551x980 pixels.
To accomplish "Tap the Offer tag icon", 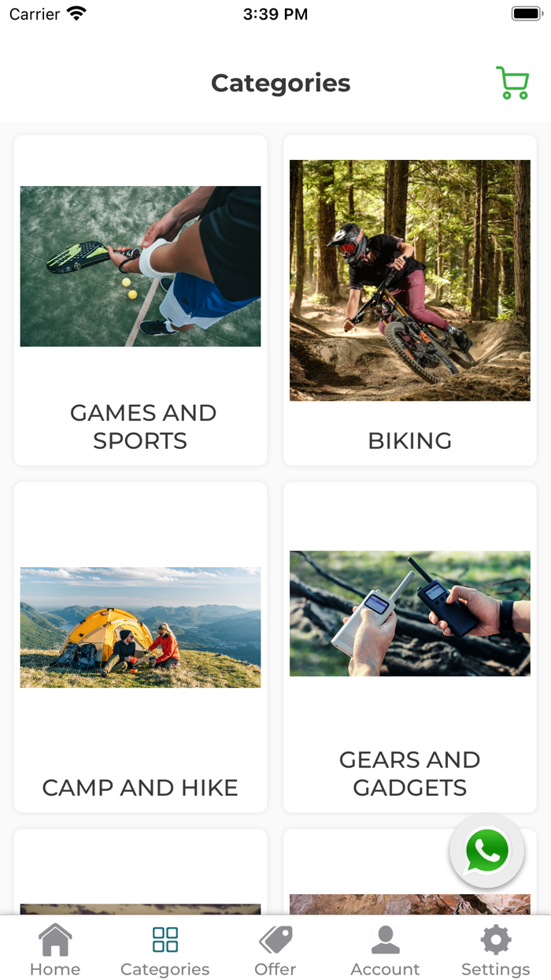I will pyautogui.click(x=275, y=940).
